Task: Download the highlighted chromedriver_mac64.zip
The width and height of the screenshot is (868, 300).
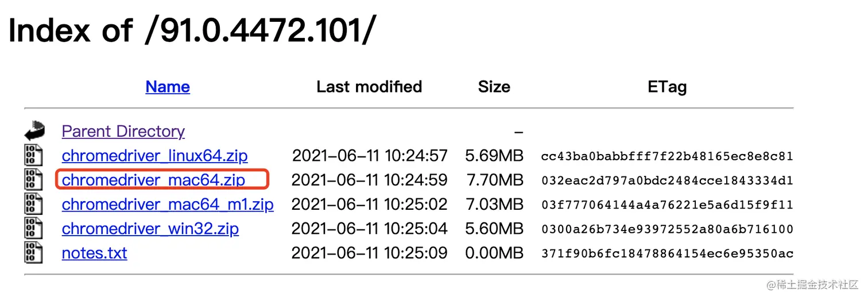Action: [153, 180]
